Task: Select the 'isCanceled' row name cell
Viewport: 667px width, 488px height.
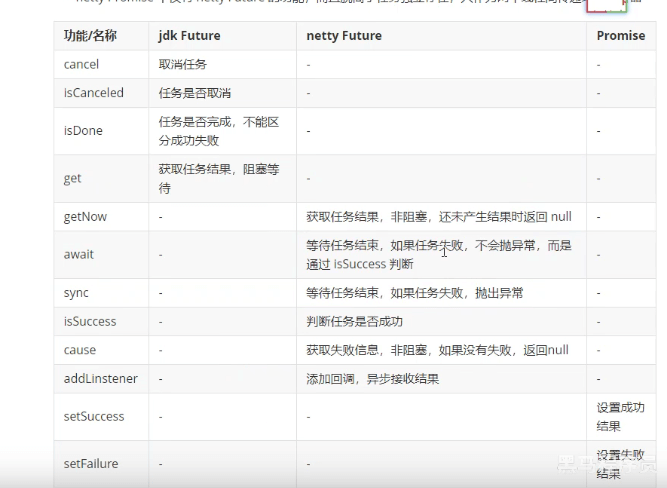Action: coord(101,93)
